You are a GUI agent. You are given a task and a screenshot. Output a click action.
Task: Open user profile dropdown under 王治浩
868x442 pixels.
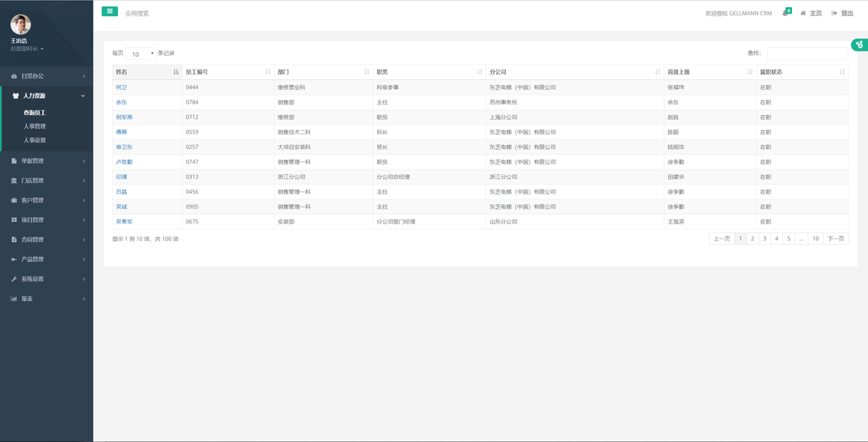(27, 49)
